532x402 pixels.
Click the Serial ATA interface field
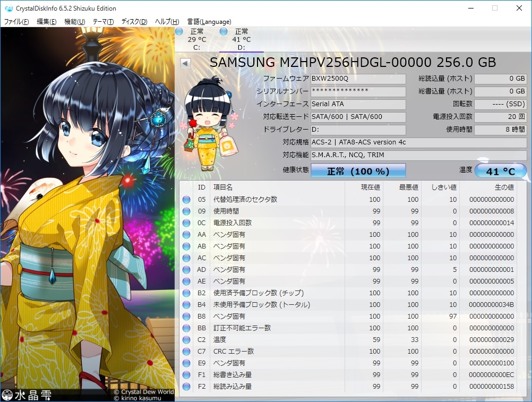click(358, 104)
